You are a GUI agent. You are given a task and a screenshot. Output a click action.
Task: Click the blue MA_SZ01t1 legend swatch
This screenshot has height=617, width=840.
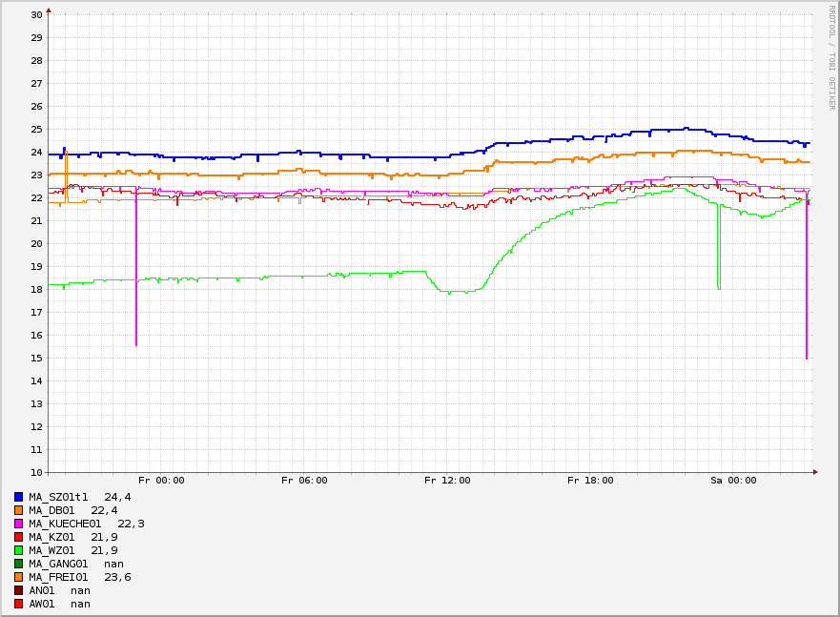[19, 497]
